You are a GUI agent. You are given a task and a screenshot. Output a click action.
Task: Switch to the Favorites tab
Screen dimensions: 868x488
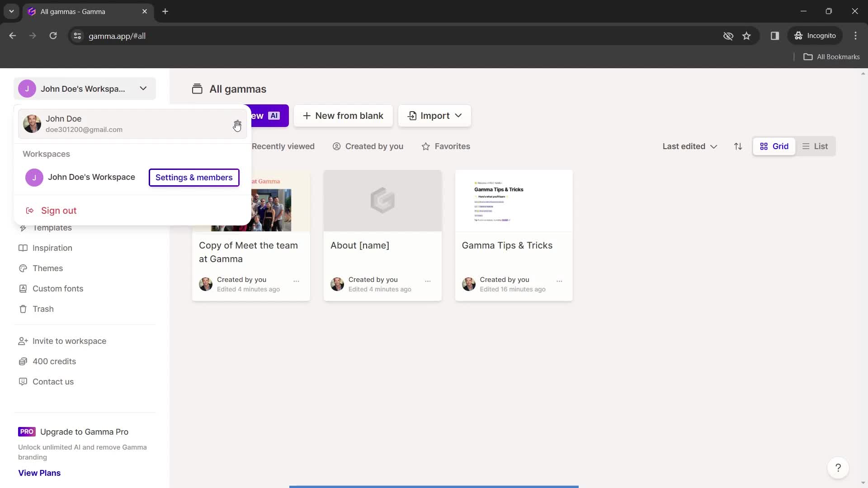[x=447, y=146]
